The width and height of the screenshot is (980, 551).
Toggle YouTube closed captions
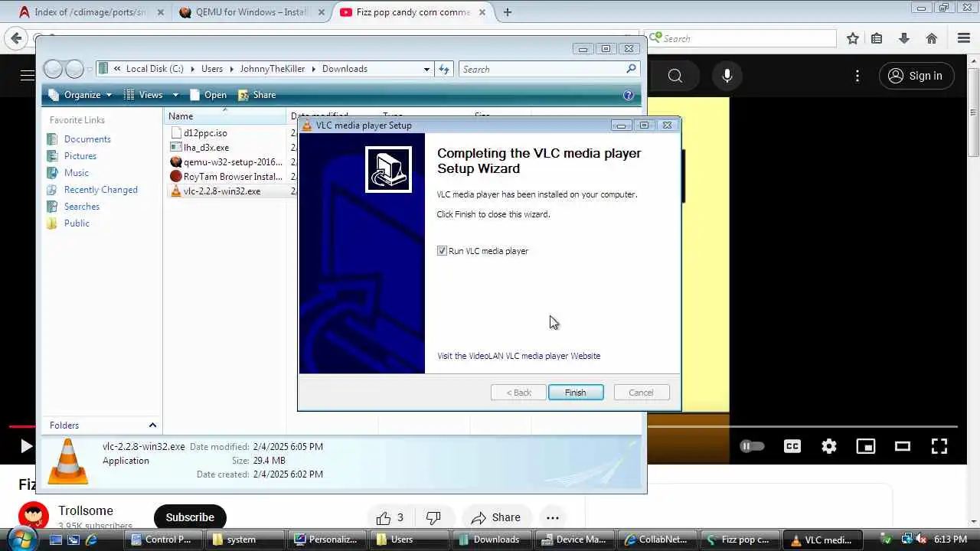tap(792, 446)
